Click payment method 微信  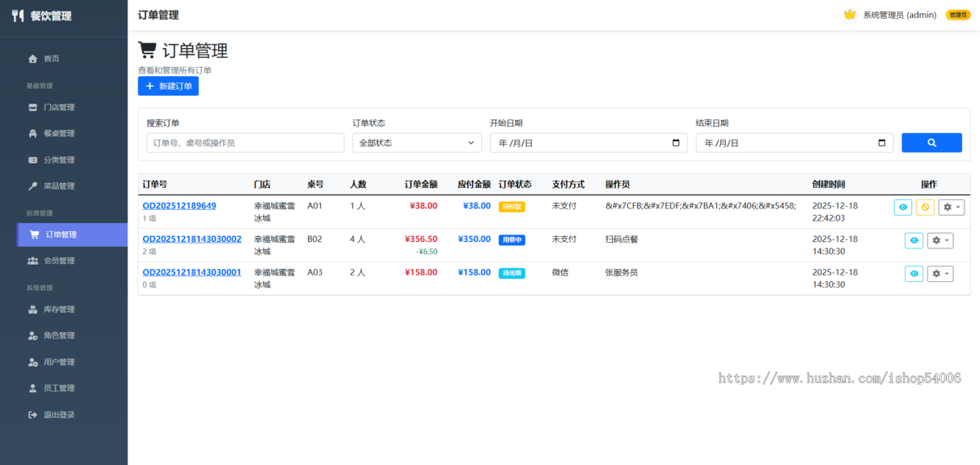pyautogui.click(x=560, y=272)
